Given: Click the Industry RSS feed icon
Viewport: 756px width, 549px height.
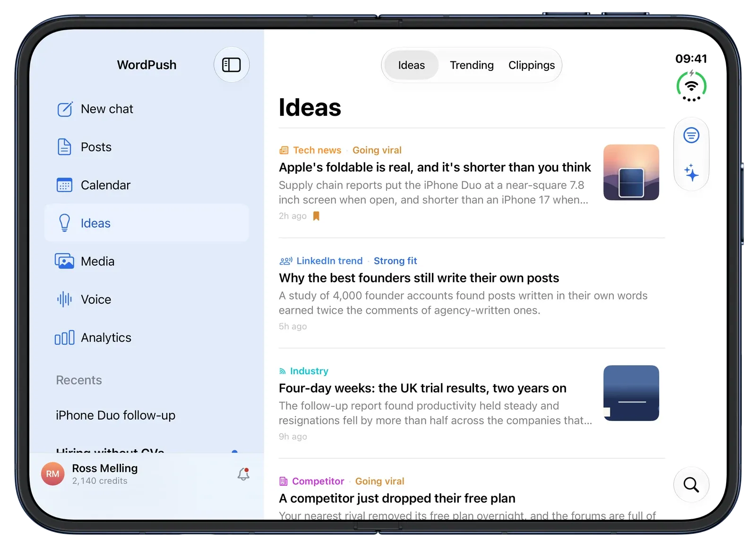Looking at the screenshot, I should [x=283, y=371].
